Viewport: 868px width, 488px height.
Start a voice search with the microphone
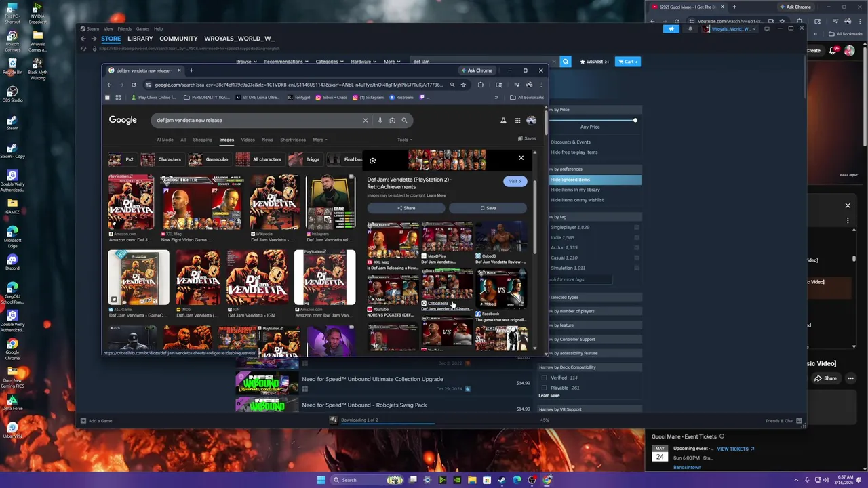click(x=380, y=120)
